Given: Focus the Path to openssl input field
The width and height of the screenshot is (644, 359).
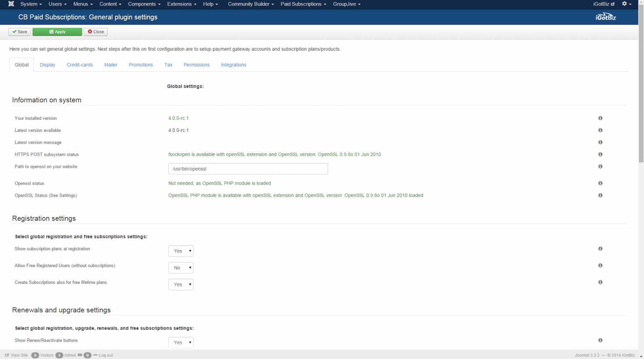Looking at the screenshot, I should tap(248, 169).
